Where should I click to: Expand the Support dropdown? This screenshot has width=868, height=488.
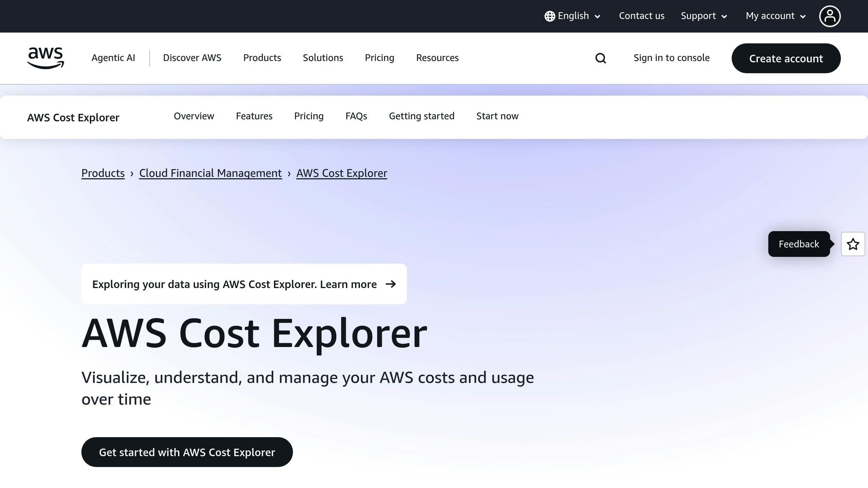pos(704,16)
